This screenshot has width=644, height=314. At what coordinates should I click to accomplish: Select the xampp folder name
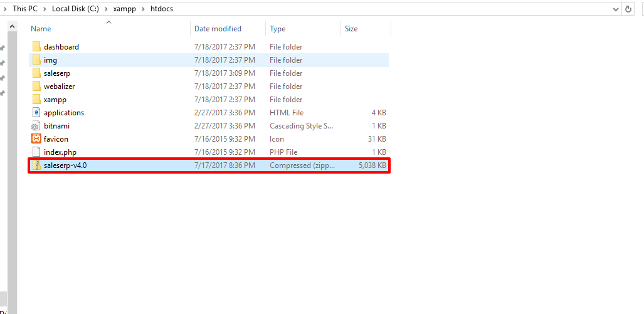[55, 100]
